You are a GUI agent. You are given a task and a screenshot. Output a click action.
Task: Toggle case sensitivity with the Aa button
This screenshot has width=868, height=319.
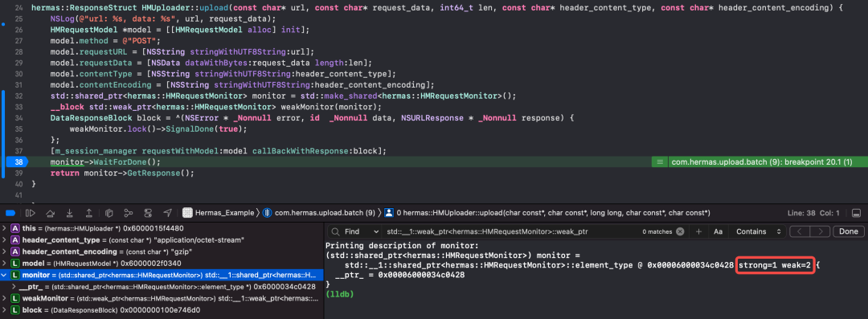(x=718, y=231)
